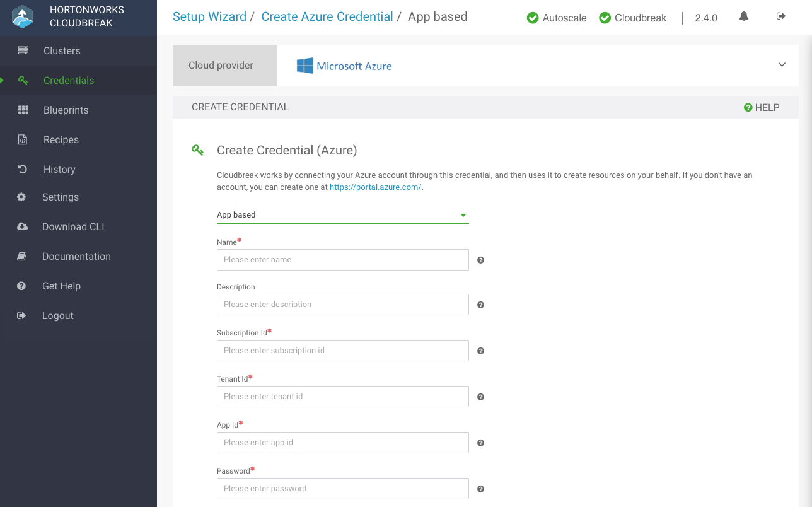The image size is (812, 507).
Task: Open the App based credential type dropdown
Action: (x=342, y=215)
